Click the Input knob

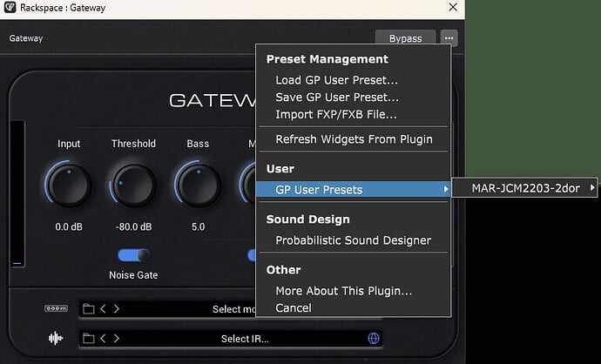pyautogui.click(x=69, y=185)
